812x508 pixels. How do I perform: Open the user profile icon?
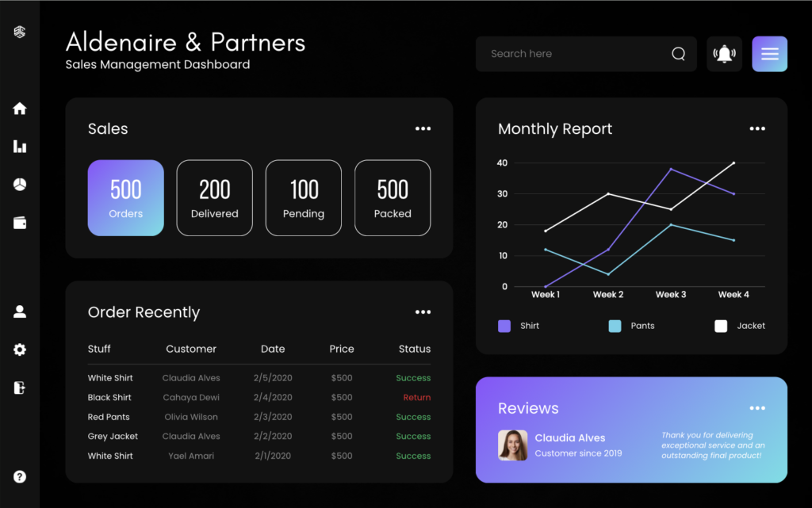coord(20,311)
